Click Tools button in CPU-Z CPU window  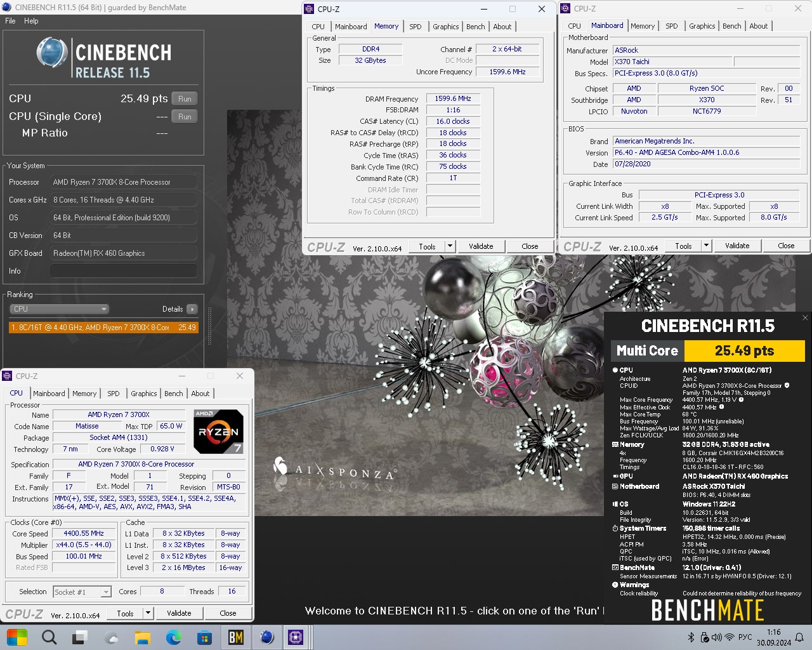(x=126, y=613)
